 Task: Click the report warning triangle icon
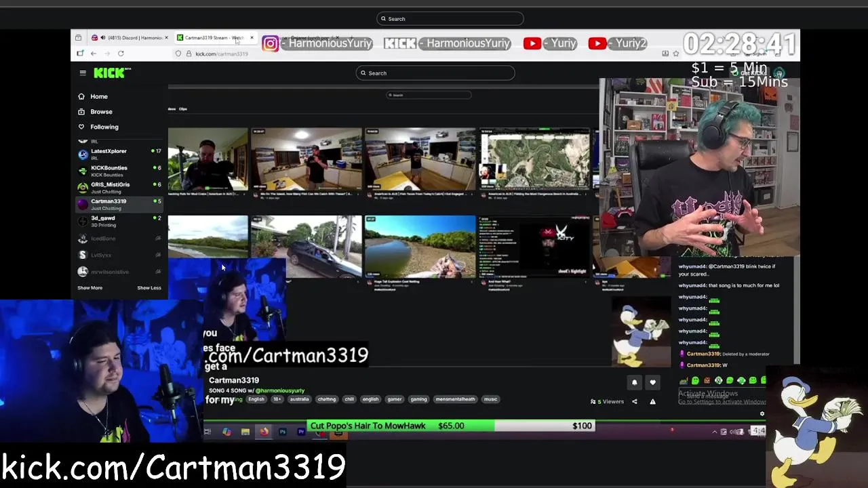point(653,402)
